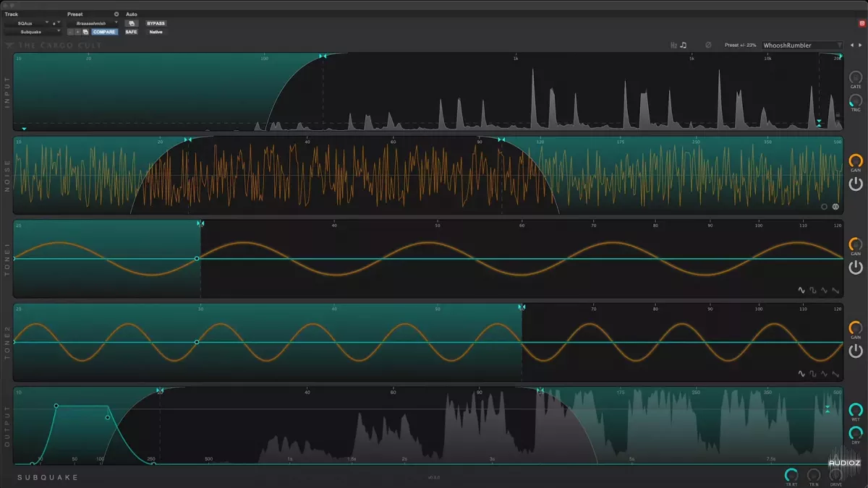Viewport: 868px width, 488px height.
Task: Click the Tone 1 frequency handle
Action: tap(201, 223)
